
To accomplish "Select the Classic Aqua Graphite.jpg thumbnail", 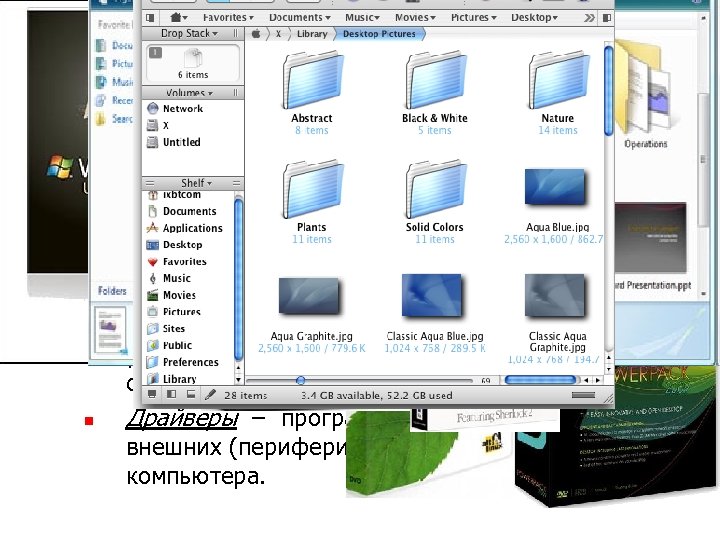I will pos(556,295).
